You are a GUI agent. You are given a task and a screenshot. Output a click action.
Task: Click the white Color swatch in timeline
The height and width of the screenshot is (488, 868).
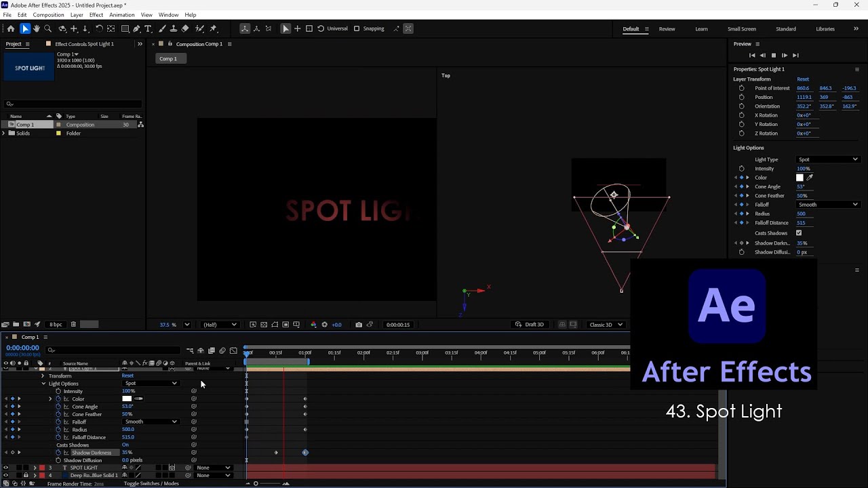pos(127,399)
